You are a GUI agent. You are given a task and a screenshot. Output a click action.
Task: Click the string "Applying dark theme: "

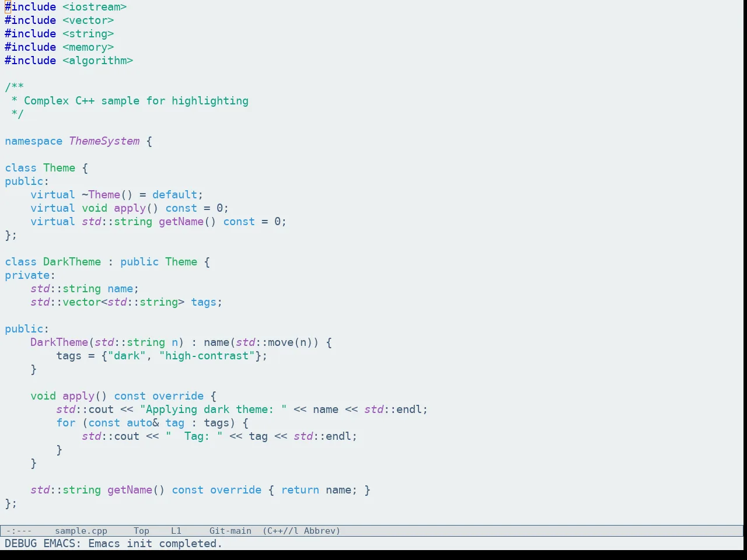(214, 409)
